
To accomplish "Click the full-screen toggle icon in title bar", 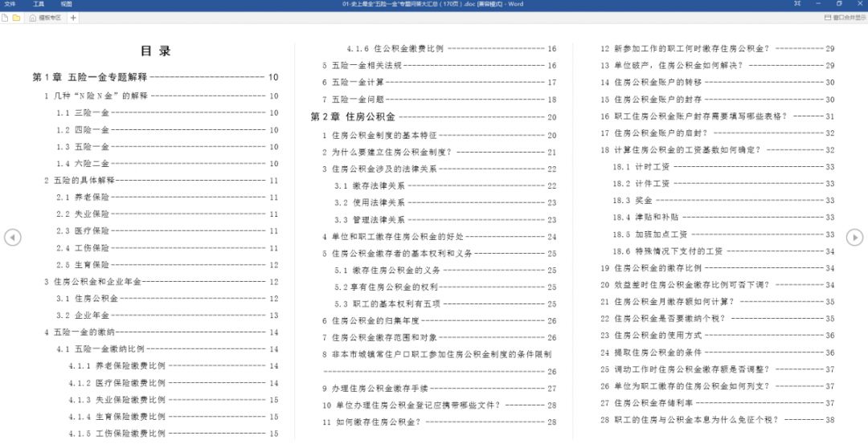I will [x=797, y=4].
